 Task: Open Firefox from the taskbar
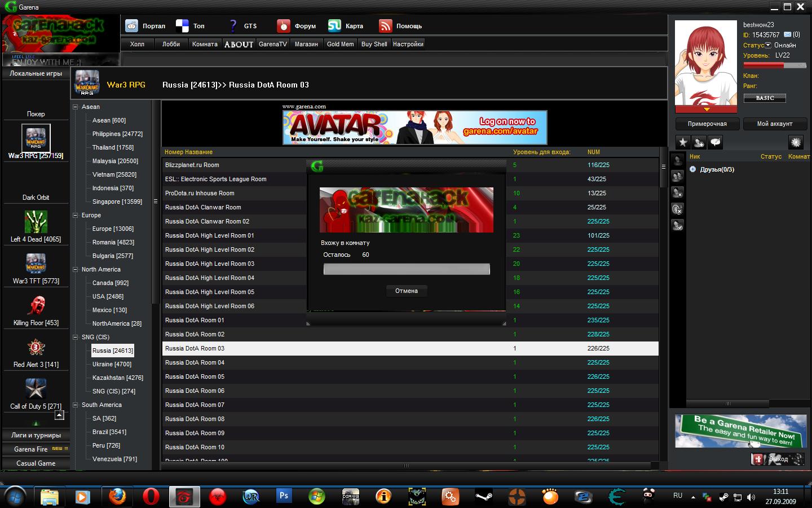[117, 496]
